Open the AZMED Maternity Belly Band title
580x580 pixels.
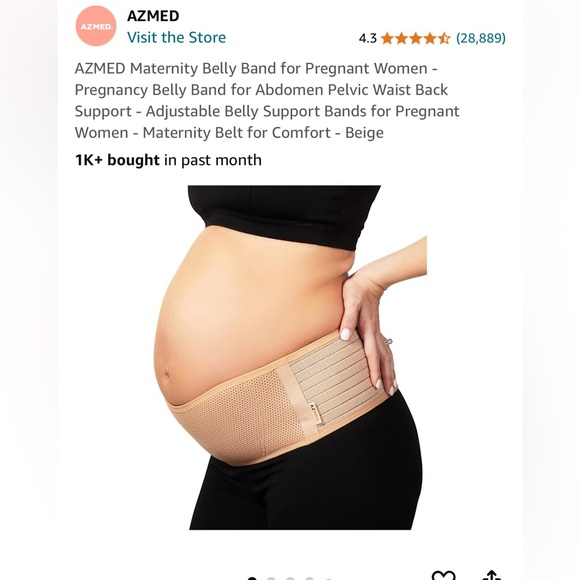(267, 100)
